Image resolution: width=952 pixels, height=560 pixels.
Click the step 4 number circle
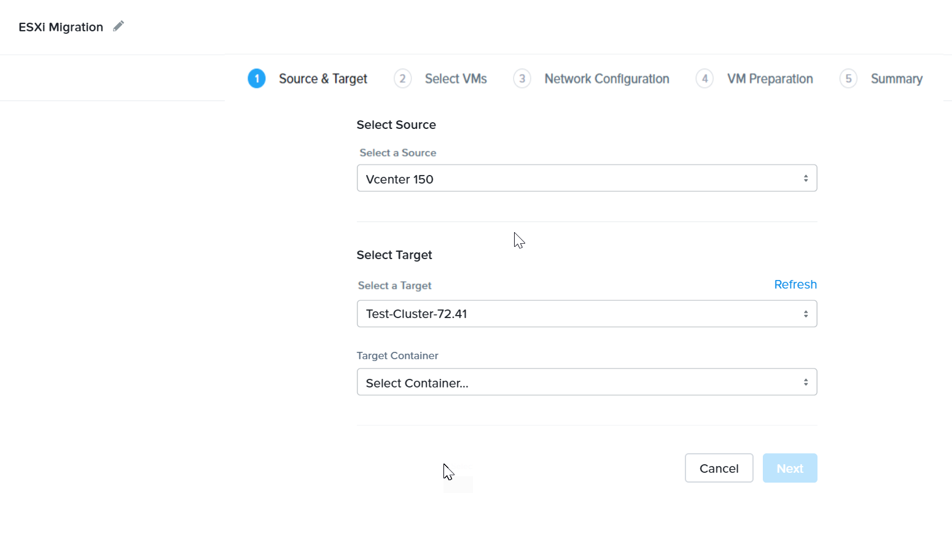tap(704, 79)
